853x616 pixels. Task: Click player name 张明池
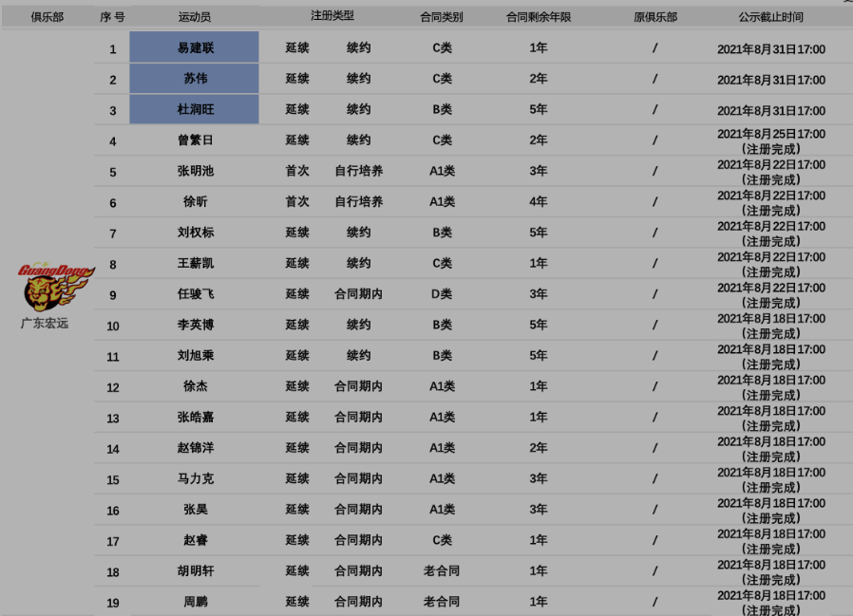(196, 171)
